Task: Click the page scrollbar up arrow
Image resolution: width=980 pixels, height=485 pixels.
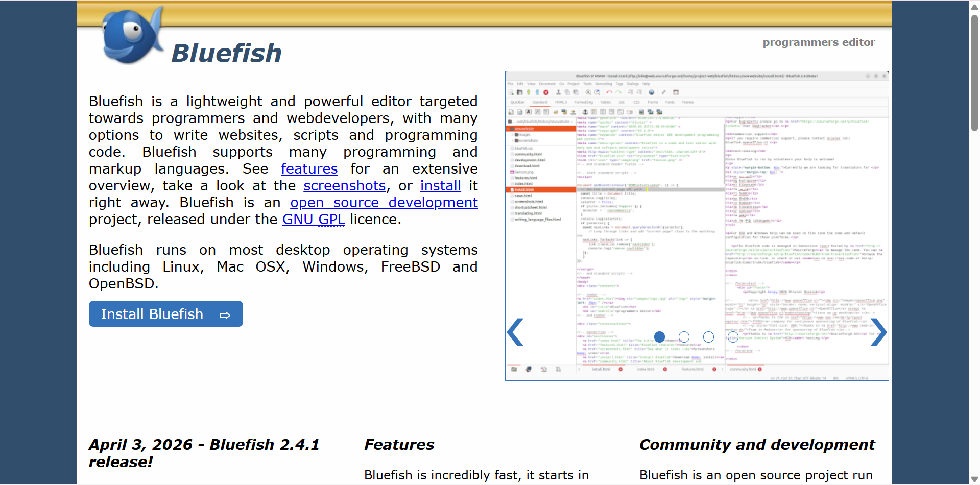Action: pyautogui.click(x=974, y=6)
